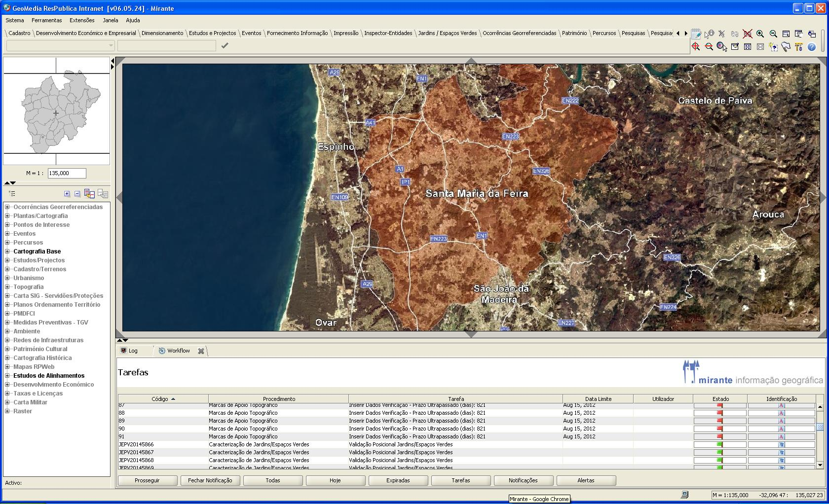The height and width of the screenshot is (504, 829).
Task: Click the red-line zoom-out icon
Action: (709, 47)
